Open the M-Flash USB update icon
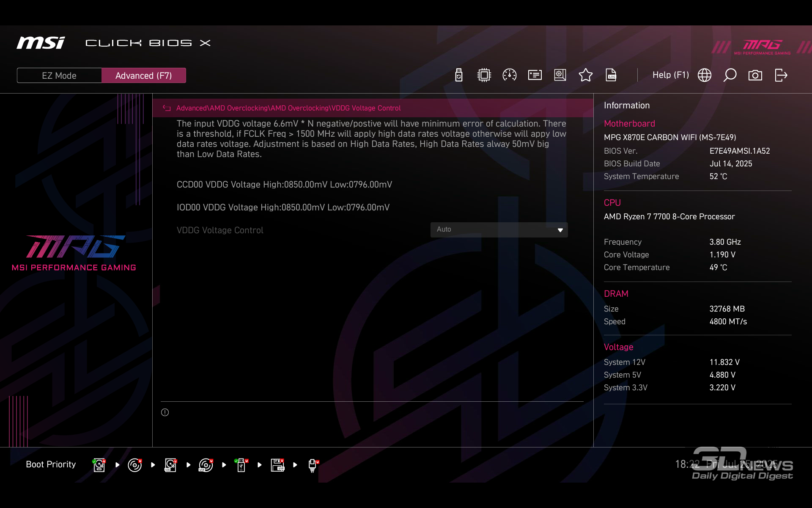 point(459,75)
